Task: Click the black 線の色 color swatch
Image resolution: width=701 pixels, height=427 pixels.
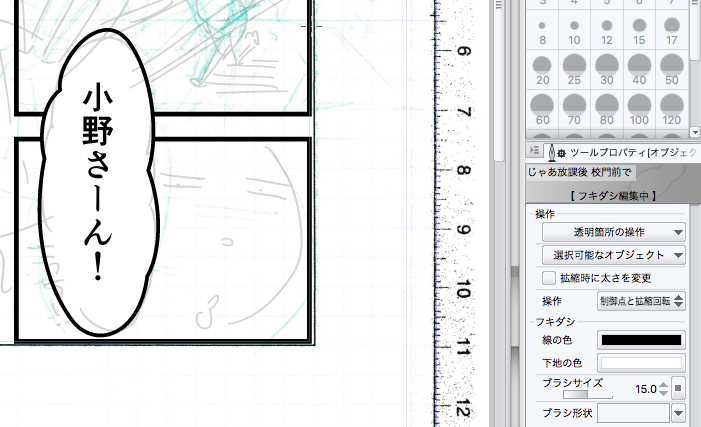Action: tap(641, 340)
